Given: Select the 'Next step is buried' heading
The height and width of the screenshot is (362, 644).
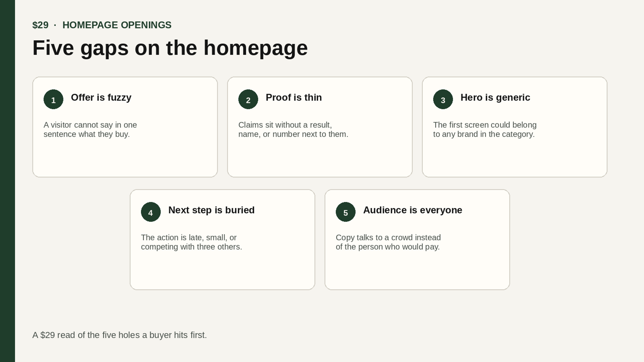Looking at the screenshot, I should click(211, 210).
